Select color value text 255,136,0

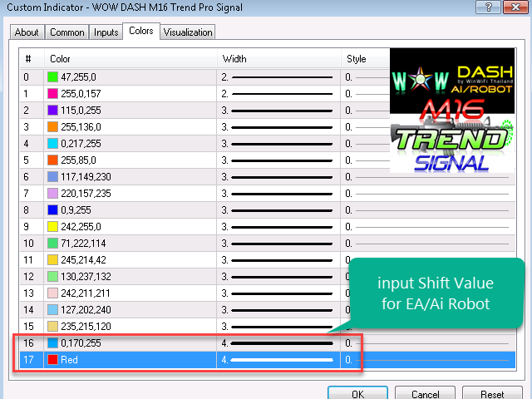click(81, 127)
